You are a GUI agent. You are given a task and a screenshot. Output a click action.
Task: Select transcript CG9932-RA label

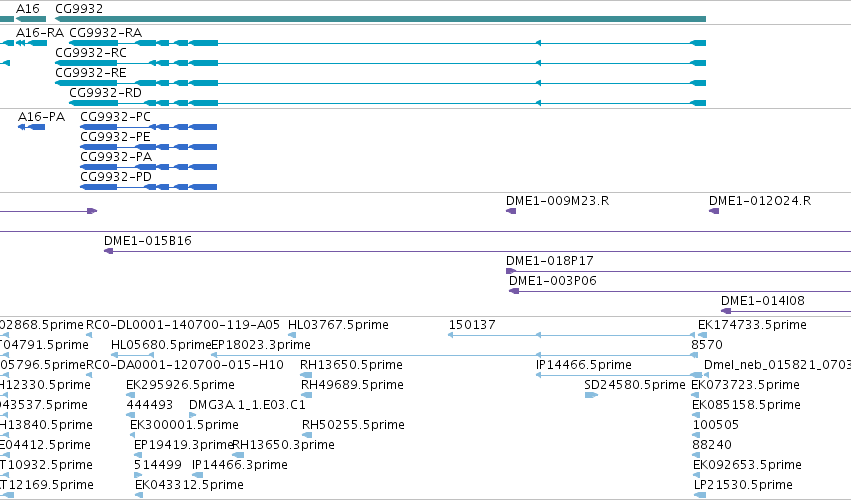[x=105, y=33]
